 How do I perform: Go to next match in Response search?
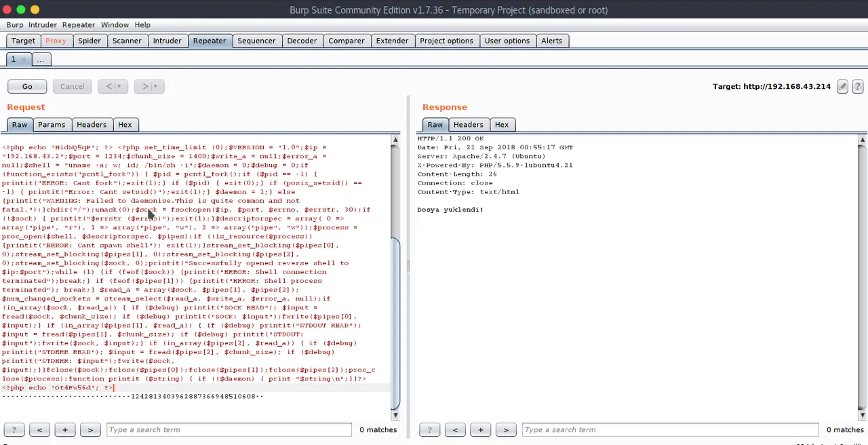506,429
